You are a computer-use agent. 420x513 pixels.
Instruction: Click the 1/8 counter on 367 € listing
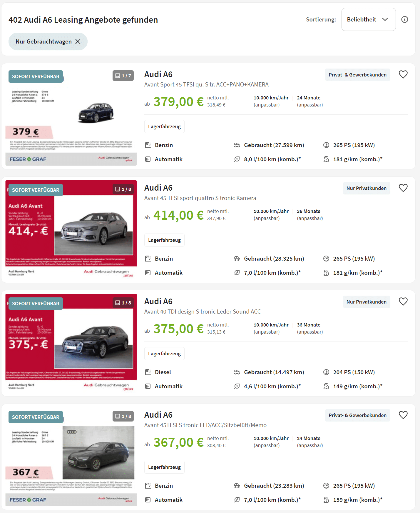[123, 416]
